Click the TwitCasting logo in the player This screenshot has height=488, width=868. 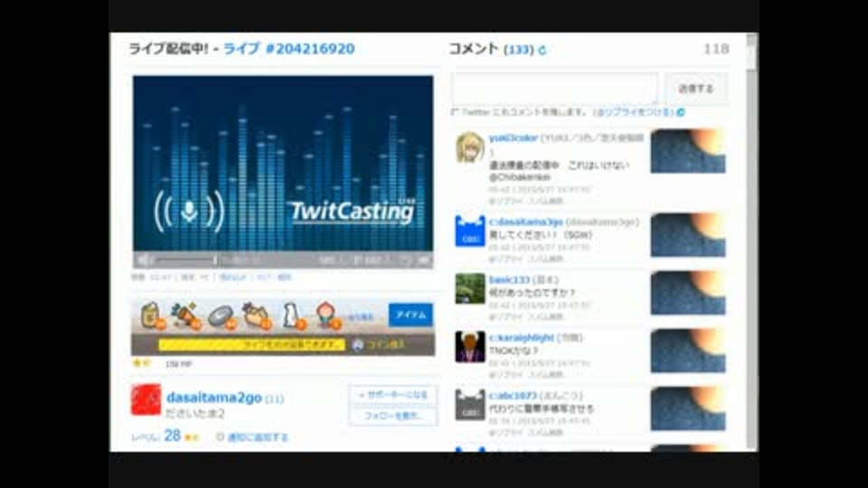tap(352, 211)
